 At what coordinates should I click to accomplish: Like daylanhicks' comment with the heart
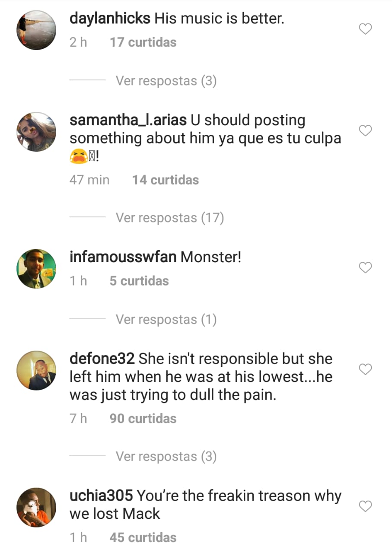[x=366, y=29]
